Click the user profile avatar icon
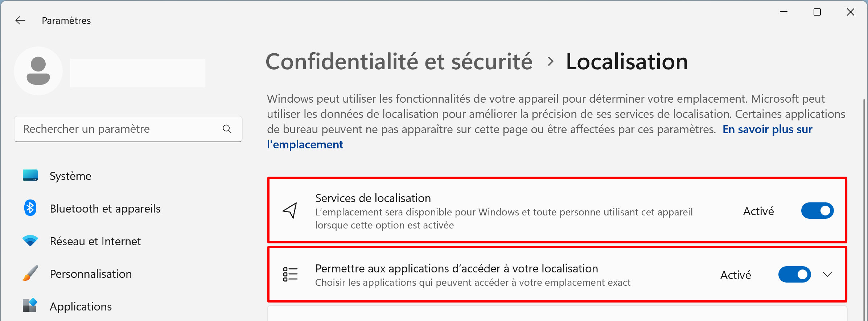The image size is (868, 321). coord(38,71)
